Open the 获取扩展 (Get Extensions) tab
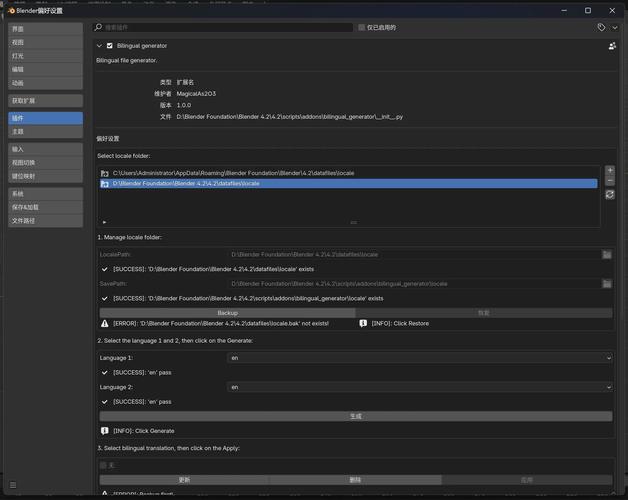628x500 pixels. pos(45,101)
